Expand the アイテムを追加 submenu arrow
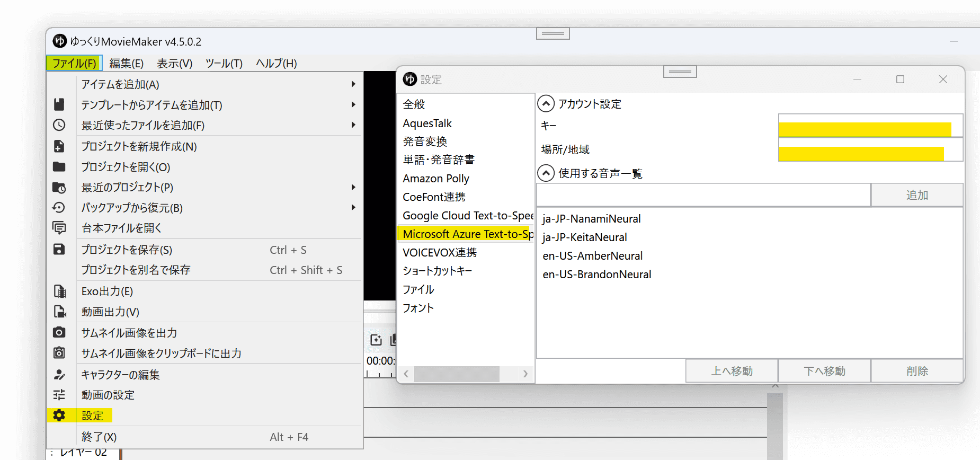980x460 pixels. [x=353, y=84]
